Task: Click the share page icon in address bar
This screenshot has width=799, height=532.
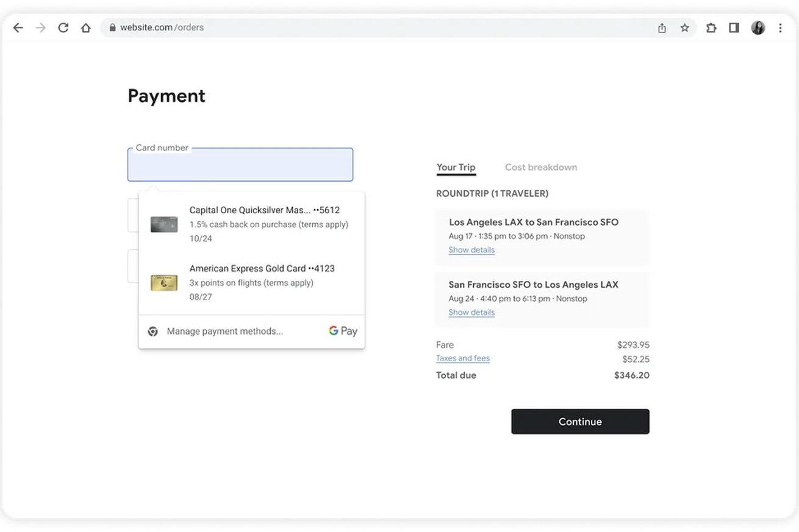Action: (662, 27)
